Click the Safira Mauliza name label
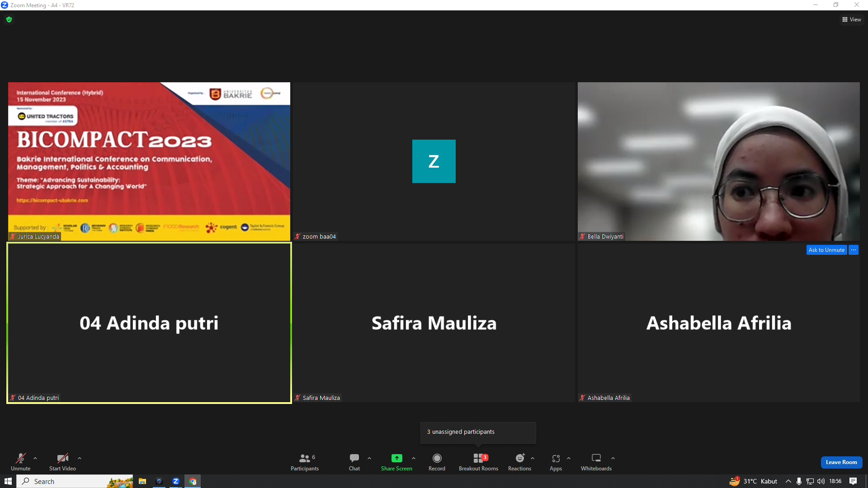This screenshot has height=488, width=868. 321,398
